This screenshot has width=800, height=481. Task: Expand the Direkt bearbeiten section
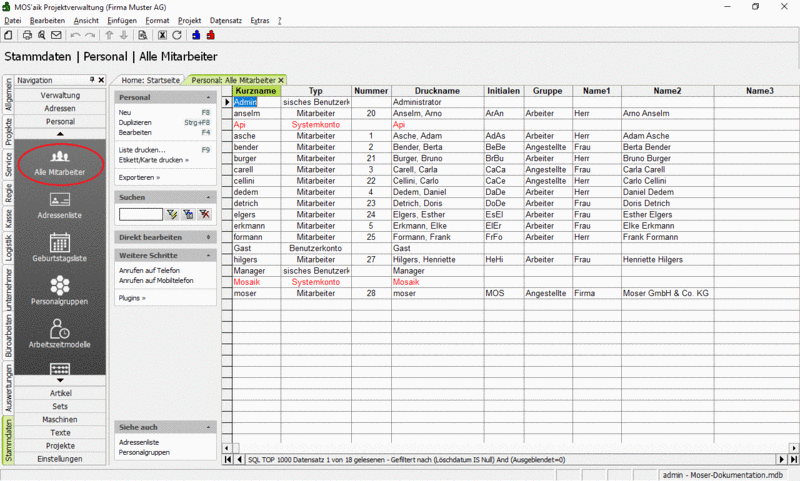(208, 238)
